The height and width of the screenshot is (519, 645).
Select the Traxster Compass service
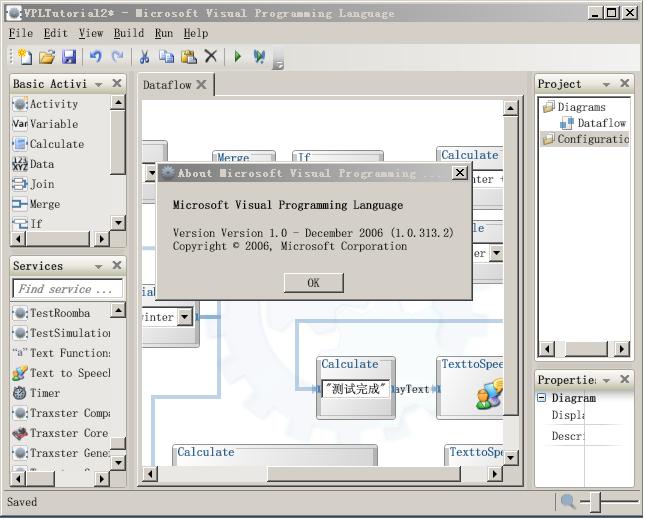tap(60, 413)
